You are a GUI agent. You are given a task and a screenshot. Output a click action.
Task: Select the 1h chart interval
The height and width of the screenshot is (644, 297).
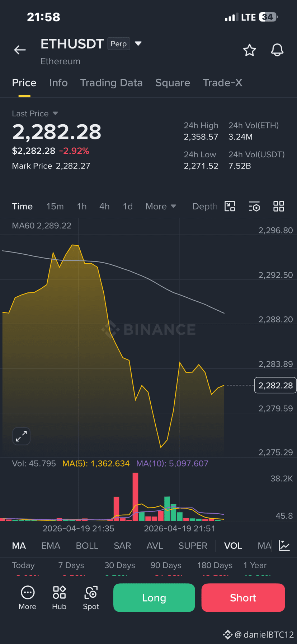tap(82, 207)
